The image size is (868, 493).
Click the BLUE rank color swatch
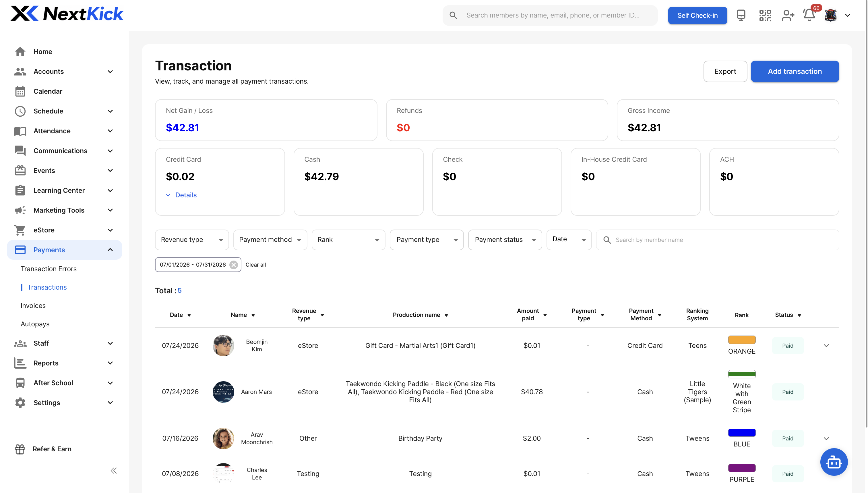point(741,432)
